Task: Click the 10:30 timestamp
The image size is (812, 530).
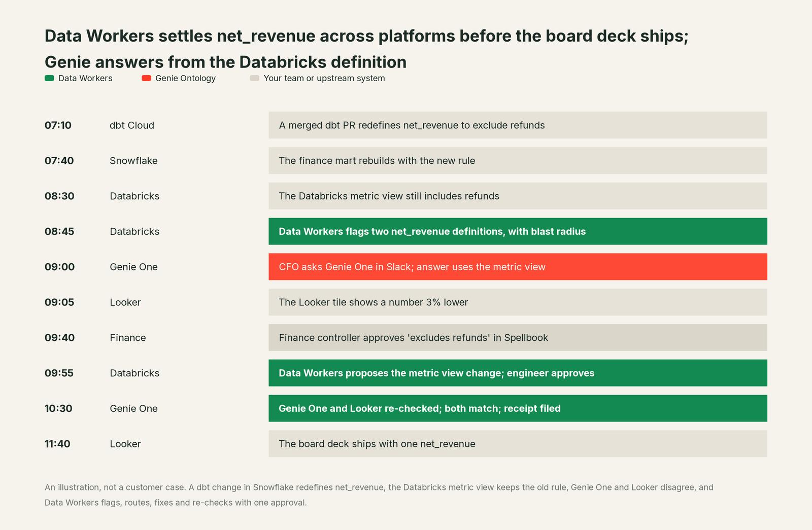Action: tap(58, 408)
